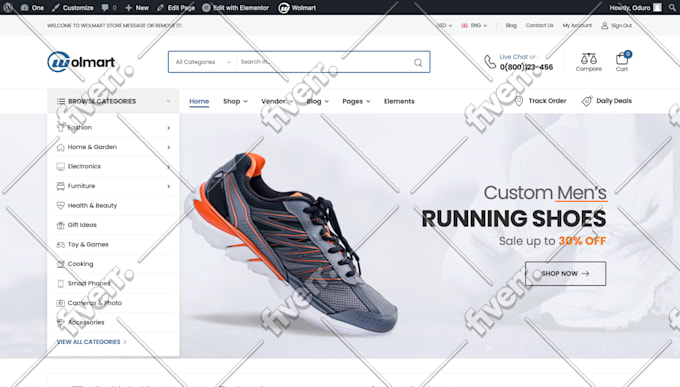
Task: Click Edit Page in admin bar
Action: click(176, 7)
